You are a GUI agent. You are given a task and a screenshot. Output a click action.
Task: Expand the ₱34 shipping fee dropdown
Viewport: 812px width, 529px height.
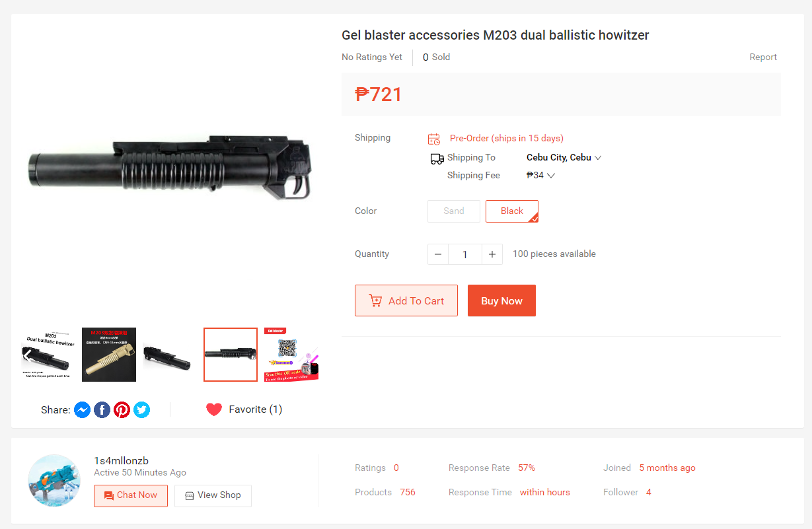point(540,176)
